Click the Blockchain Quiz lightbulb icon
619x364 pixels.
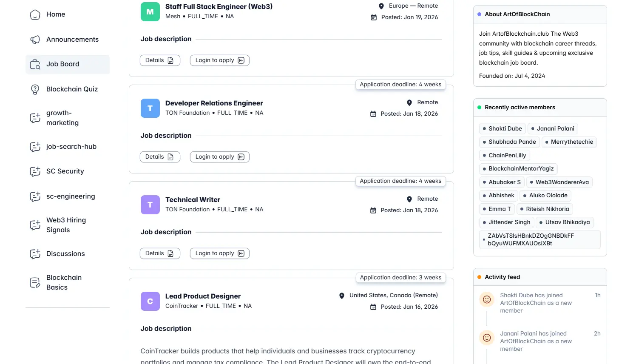[x=35, y=89]
